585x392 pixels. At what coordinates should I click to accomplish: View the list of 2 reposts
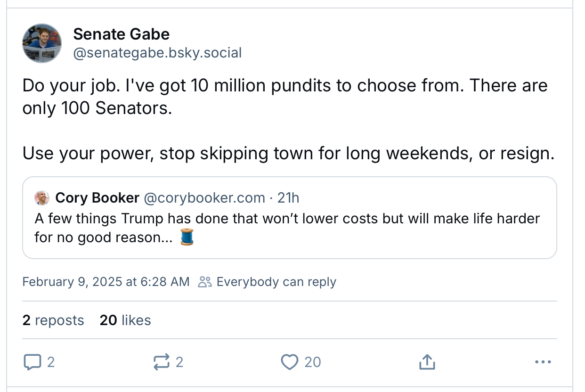coord(53,320)
